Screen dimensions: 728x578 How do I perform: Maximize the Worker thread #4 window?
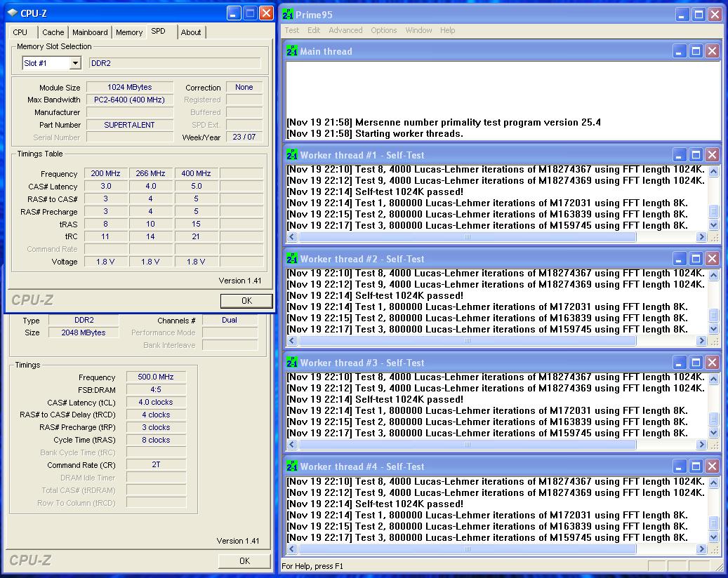(x=696, y=466)
